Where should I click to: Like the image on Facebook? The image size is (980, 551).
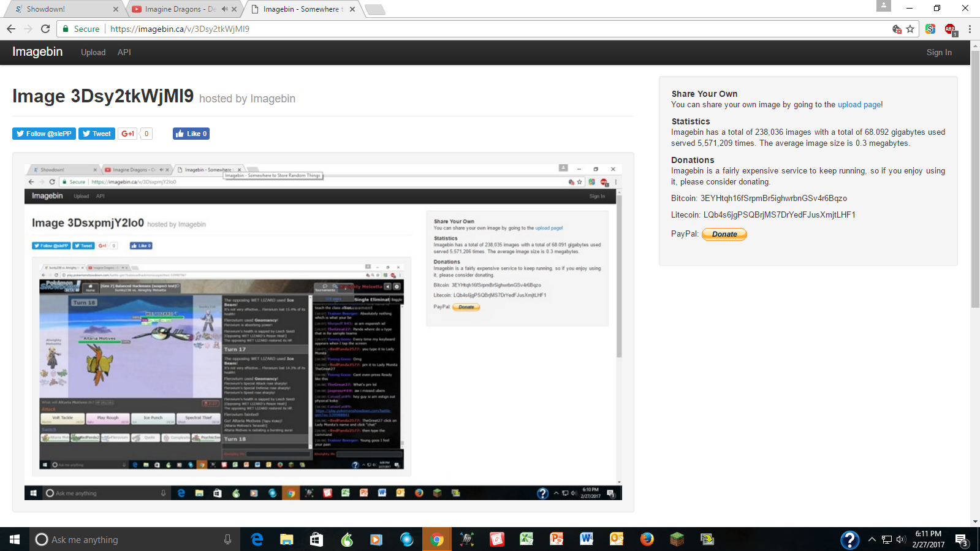point(191,134)
